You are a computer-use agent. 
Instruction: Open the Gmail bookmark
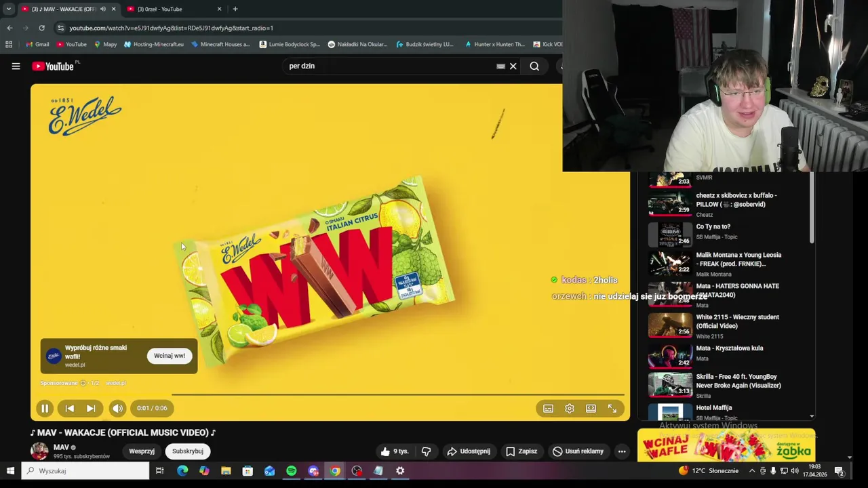pos(37,44)
